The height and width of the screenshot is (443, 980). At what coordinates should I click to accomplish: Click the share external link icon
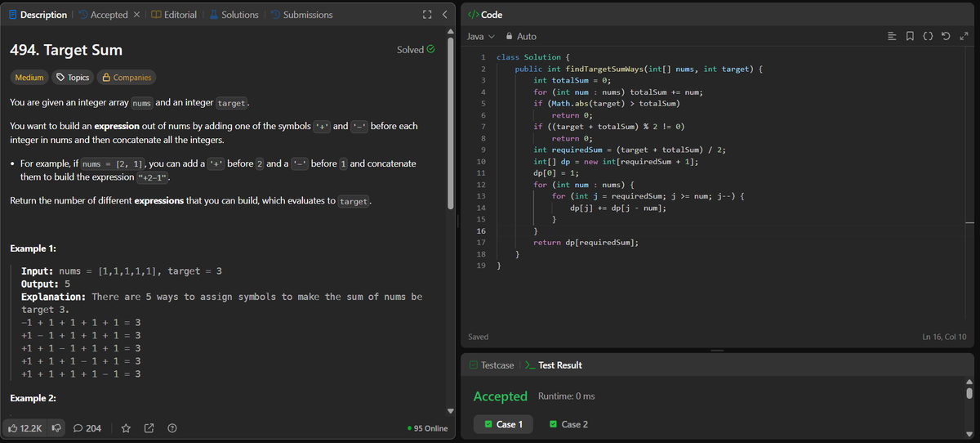149,427
